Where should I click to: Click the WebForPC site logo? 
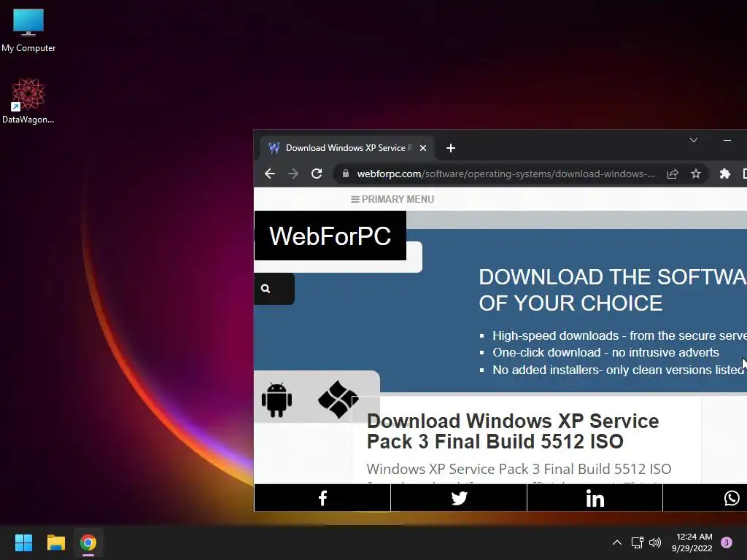coord(330,236)
